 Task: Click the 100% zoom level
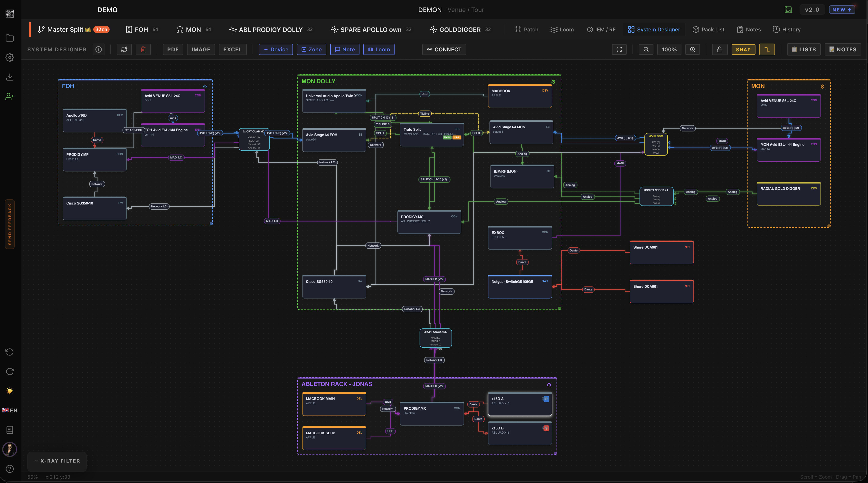tap(669, 49)
